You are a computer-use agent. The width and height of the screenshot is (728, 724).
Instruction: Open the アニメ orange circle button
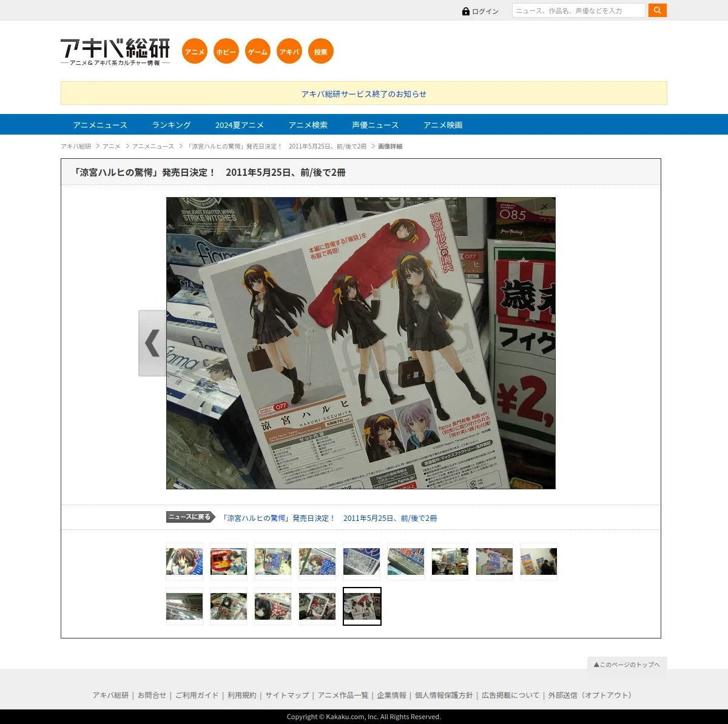(x=195, y=51)
